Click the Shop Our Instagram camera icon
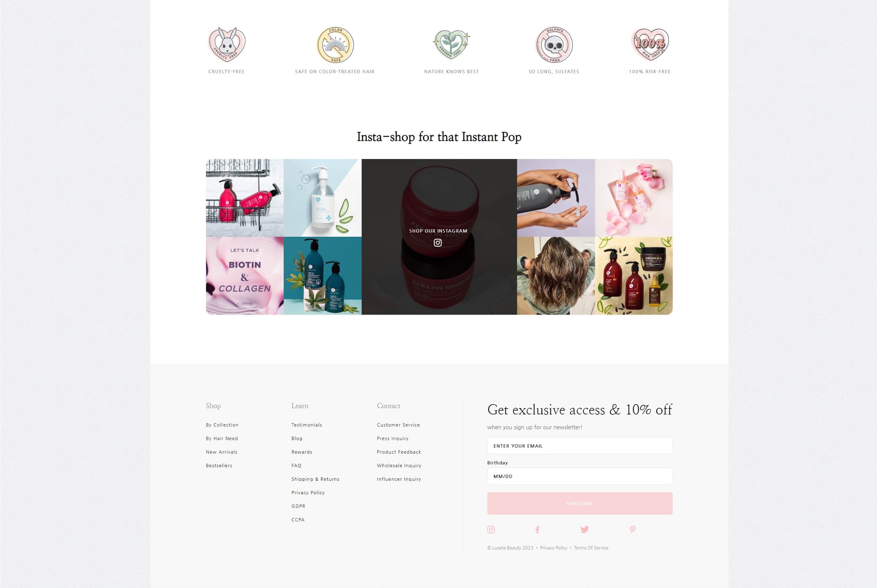 point(438,242)
